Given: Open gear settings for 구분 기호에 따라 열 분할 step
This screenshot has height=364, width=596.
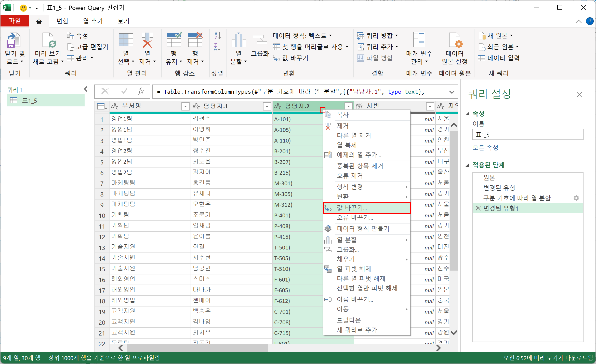Looking at the screenshot, I should [576, 198].
